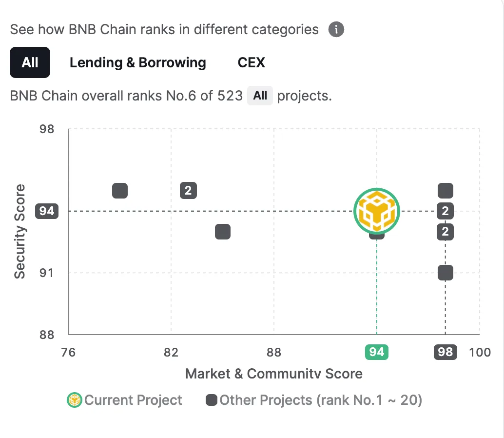This screenshot has height=438, width=504.
Task: Select 2-cluster marker on the 94 dashed line
Action: coord(445,211)
